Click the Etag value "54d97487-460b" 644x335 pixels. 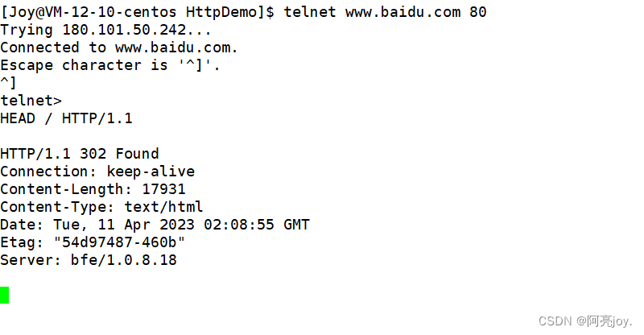pyautogui.click(x=119, y=242)
